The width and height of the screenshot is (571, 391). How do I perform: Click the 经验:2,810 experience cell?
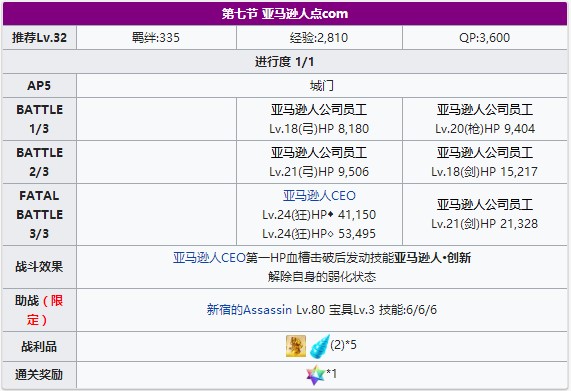point(319,37)
